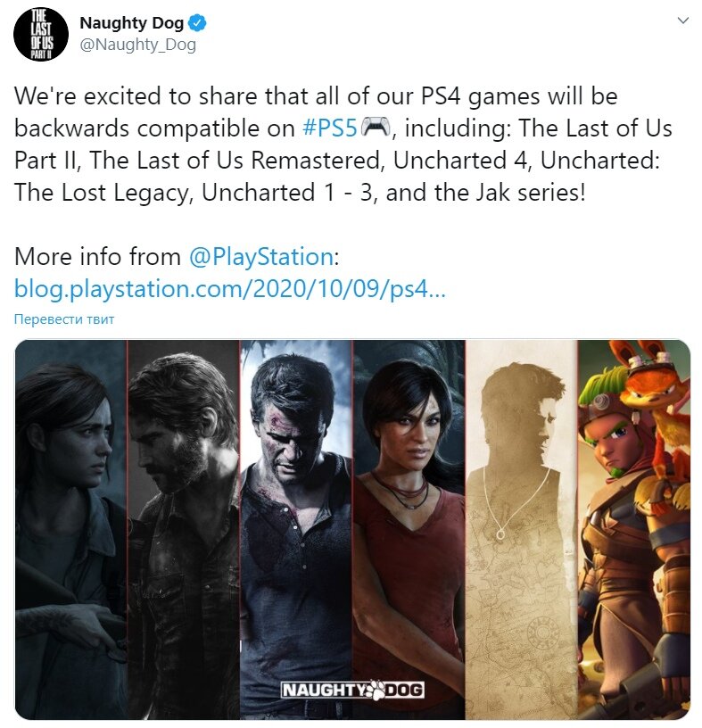
Task: Click the blue verified badge
Action: pyautogui.click(x=198, y=23)
